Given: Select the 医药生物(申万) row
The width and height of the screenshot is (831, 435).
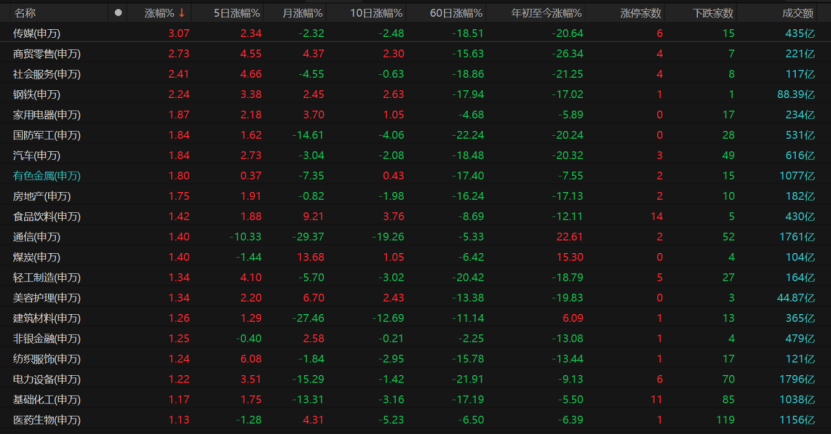Looking at the screenshot, I should (416, 420).
